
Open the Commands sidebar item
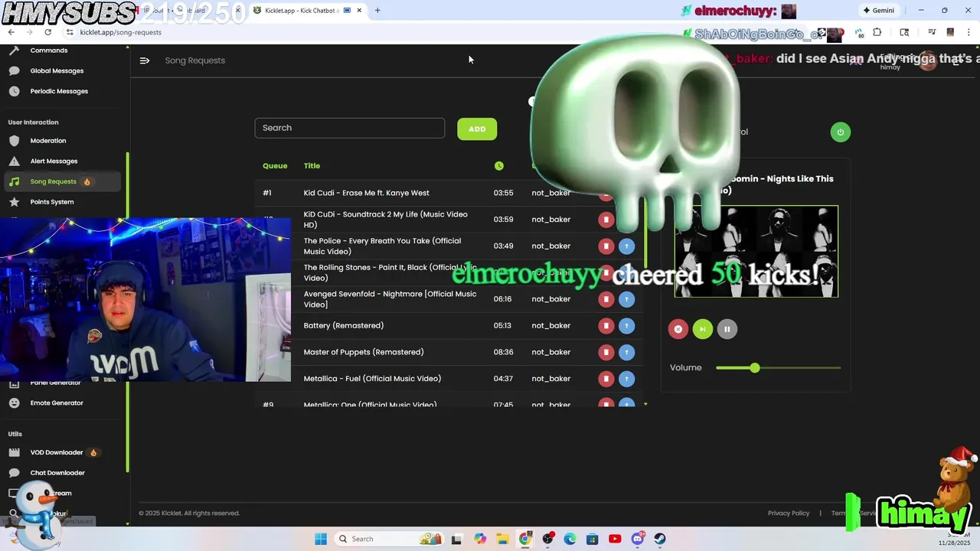coord(49,51)
